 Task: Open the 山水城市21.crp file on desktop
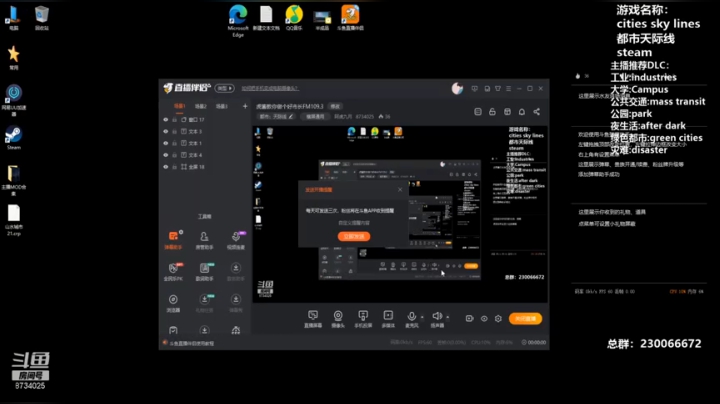(x=13, y=220)
